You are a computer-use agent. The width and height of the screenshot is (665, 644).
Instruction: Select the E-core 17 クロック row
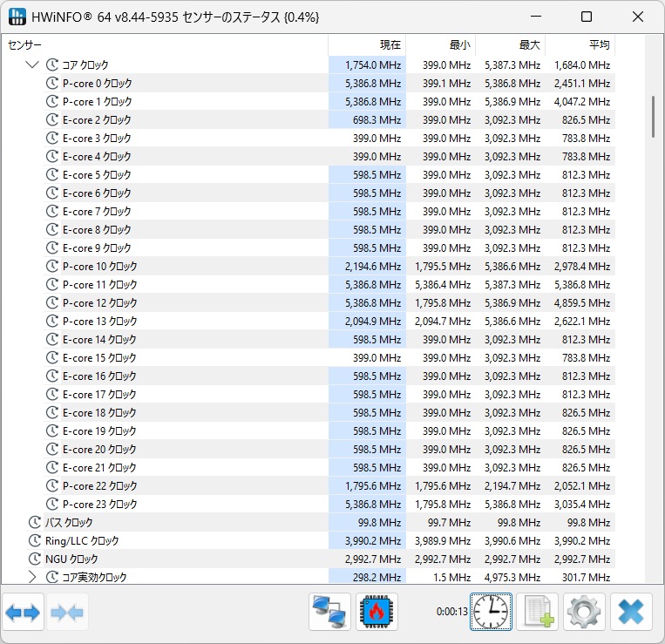[329, 394]
